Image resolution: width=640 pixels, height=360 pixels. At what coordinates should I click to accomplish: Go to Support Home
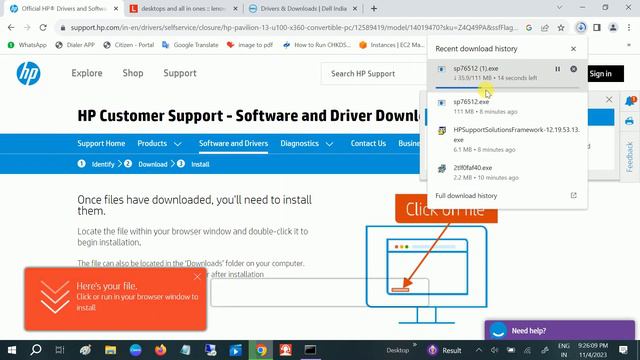(x=101, y=143)
